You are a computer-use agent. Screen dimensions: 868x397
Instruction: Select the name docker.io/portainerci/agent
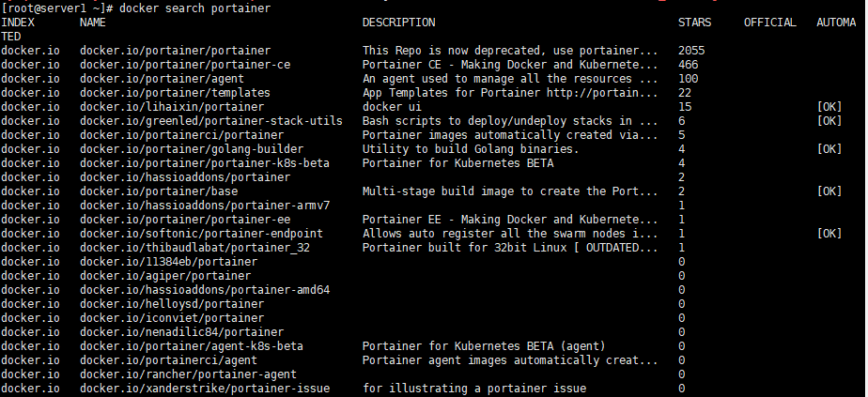(168, 361)
